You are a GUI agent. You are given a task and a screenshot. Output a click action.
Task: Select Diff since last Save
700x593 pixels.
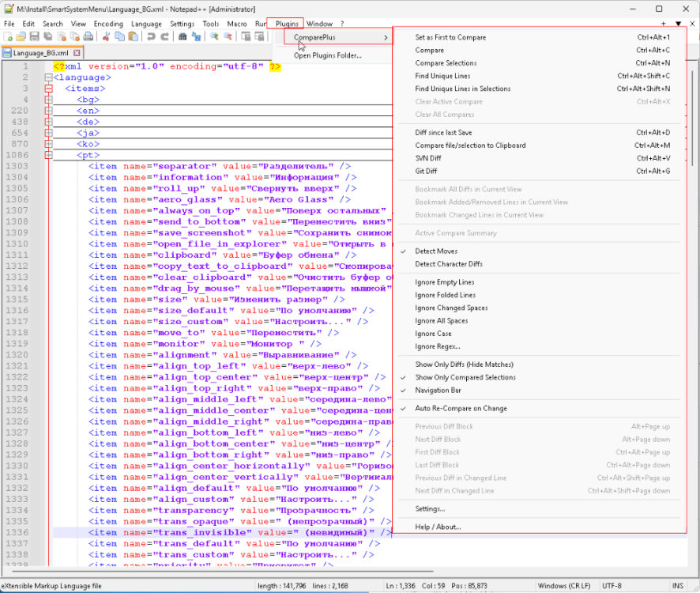tap(539, 133)
